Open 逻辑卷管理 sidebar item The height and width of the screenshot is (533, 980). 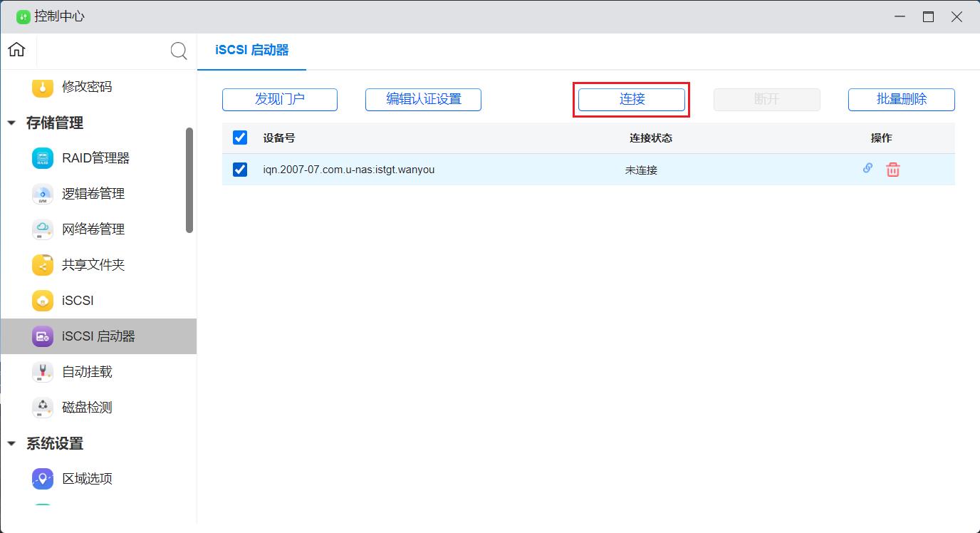pyautogui.click(x=93, y=194)
